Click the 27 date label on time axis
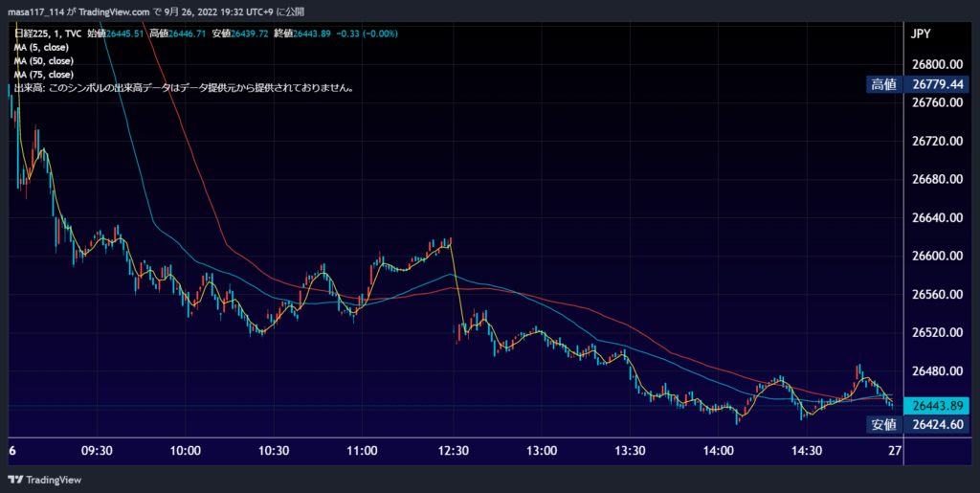Screen dimensions: 980x493 click(x=895, y=451)
